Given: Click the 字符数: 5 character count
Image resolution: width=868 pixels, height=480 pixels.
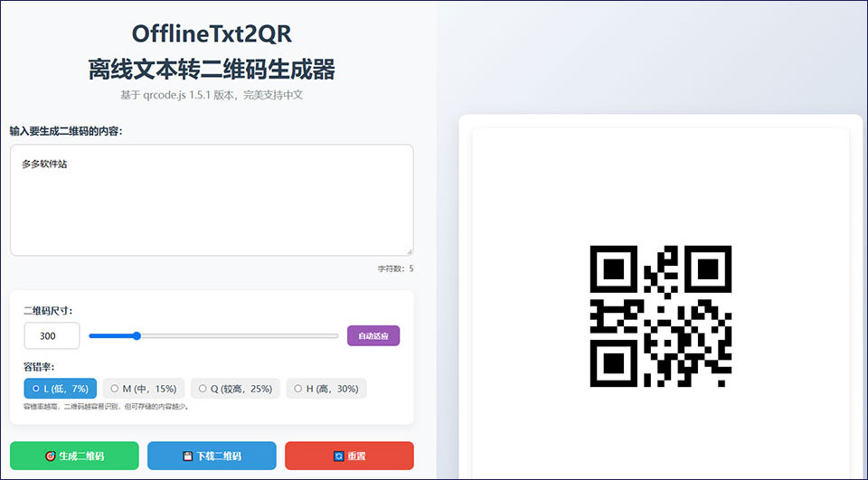Looking at the screenshot, I should coord(395,268).
